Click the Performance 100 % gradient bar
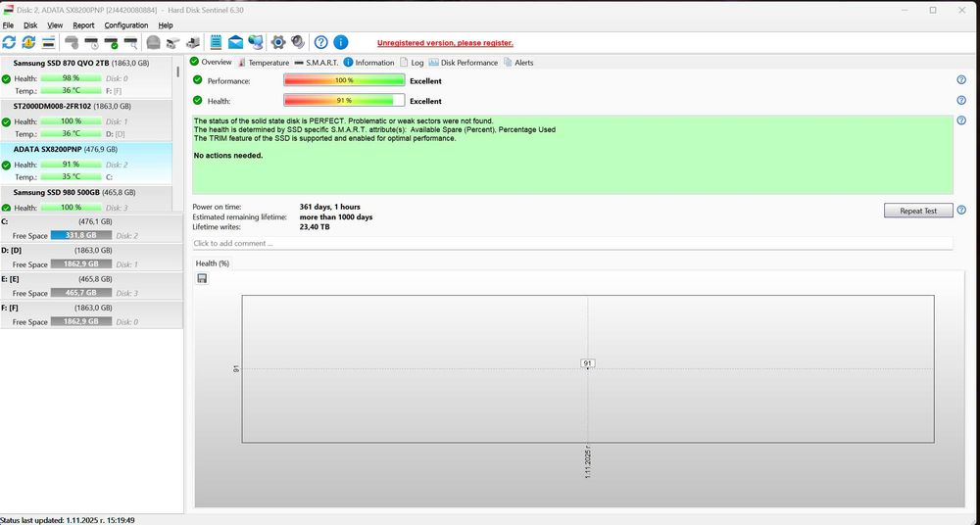The height and width of the screenshot is (525, 980). click(x=344, y=80)
